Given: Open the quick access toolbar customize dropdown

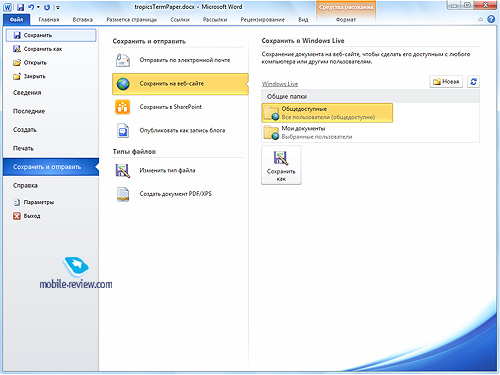Looking at the screenshot, I should (58, 7).
